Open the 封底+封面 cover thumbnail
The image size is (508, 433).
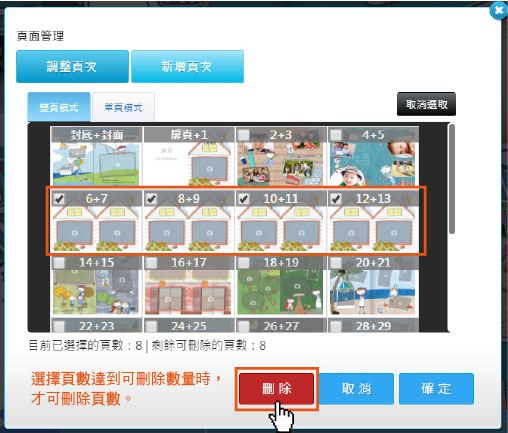pos(96,156)
